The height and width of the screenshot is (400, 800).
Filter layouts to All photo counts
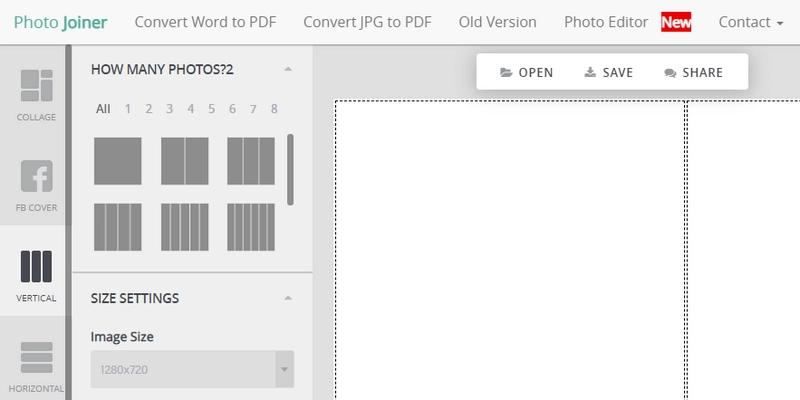click(103, 109)
